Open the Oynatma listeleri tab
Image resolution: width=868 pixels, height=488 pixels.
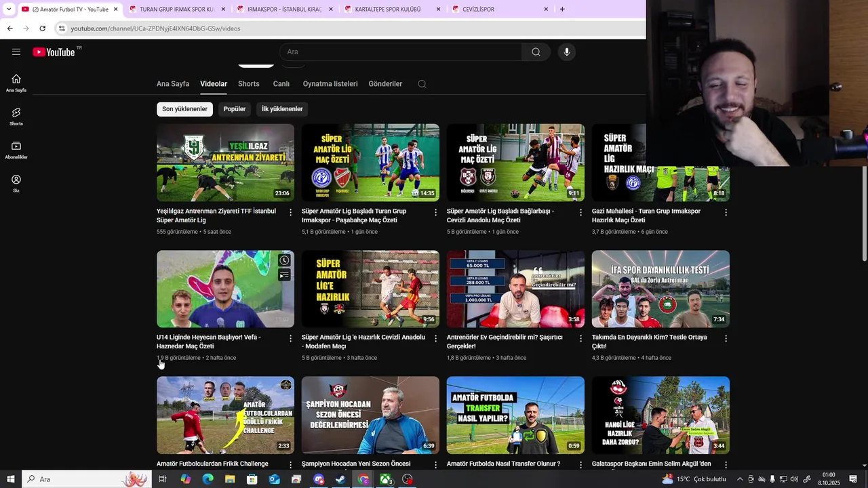point(330,84)
